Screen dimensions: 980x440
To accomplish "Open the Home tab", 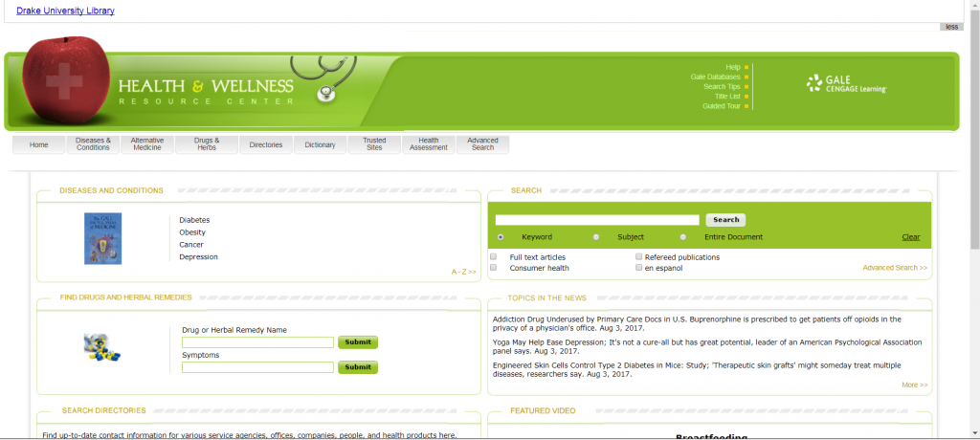I will tap(38, 144).
